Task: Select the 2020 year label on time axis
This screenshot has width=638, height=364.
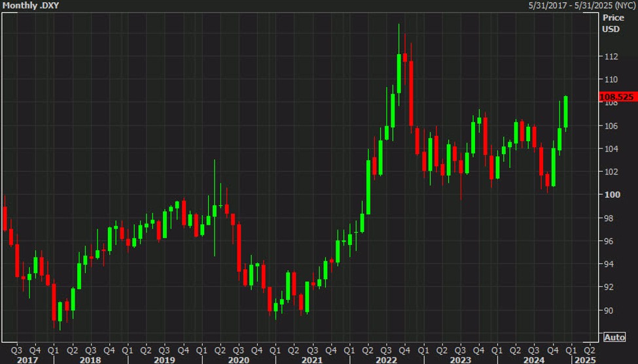Action: (x=238, y=359)
